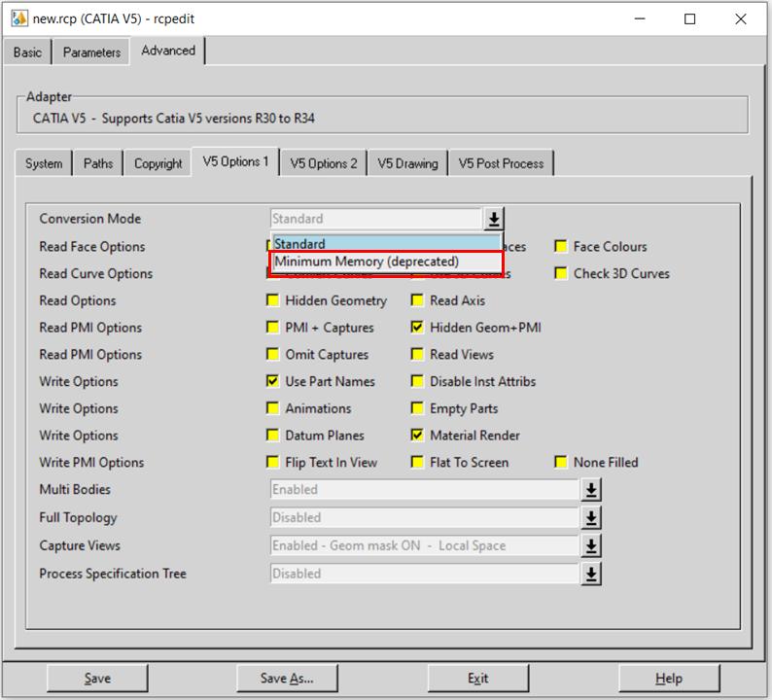Switch to the V5 Drawing tab
The height and width of the screenshot is (700, 772).
click(x=407, y=163)
